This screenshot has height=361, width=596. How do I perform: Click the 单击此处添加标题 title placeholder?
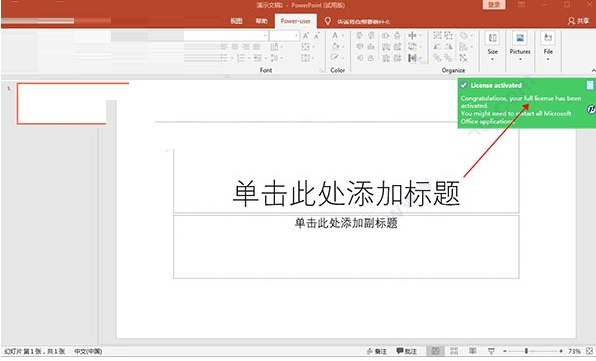point(346,193)
